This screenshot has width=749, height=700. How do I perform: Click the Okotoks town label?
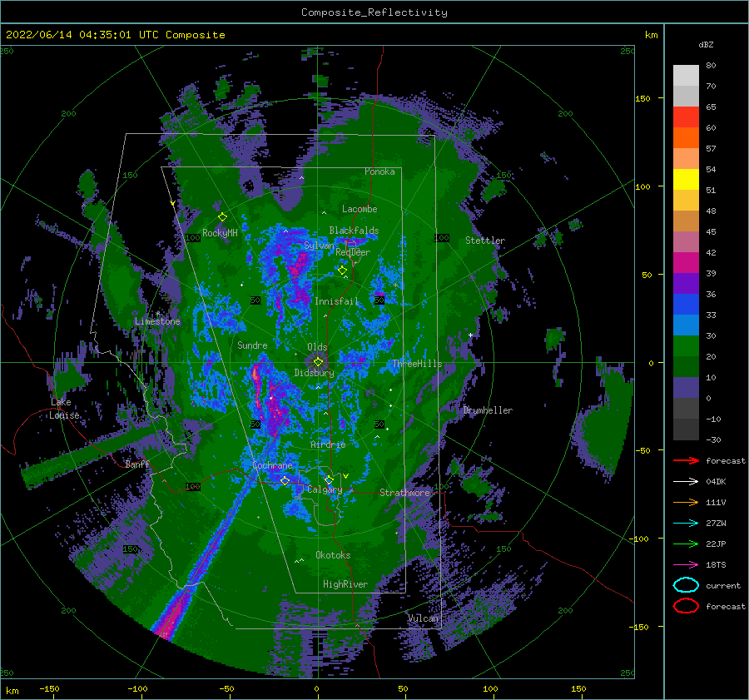pyautogui.click(x=333, y=555)
